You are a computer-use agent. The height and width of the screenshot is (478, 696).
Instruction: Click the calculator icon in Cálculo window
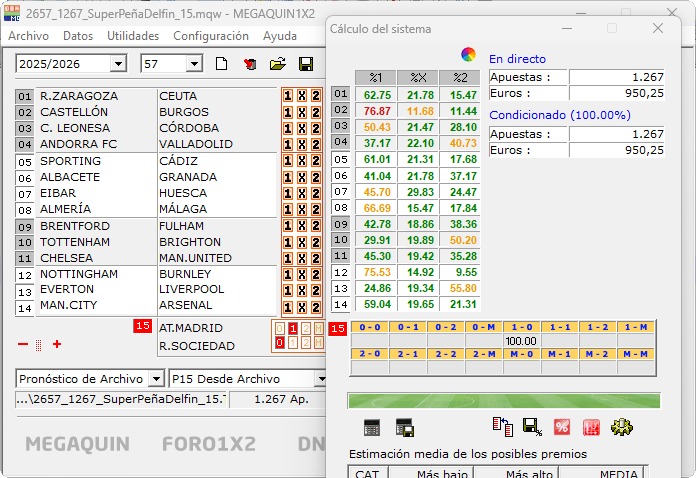coord(372,427)
